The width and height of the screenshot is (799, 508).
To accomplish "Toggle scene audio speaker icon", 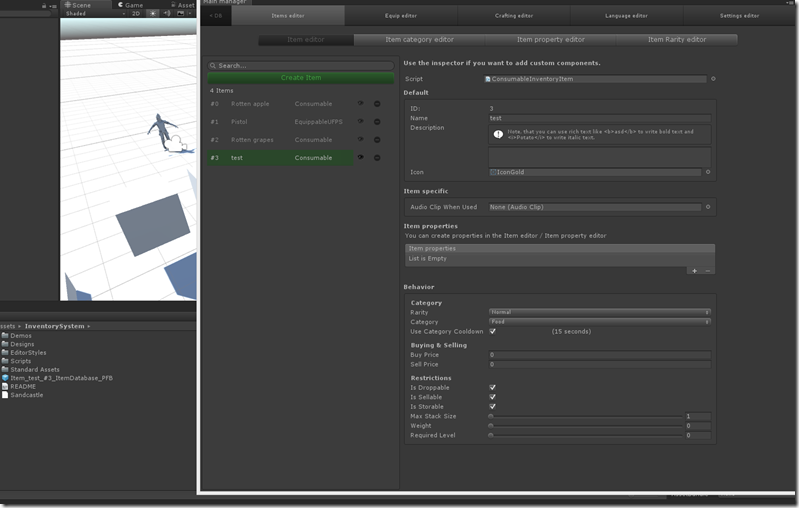I will pyautogui.click(x=167, y=14).
